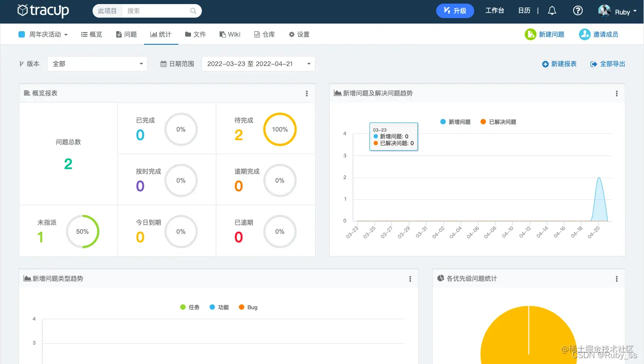Click the 未指派 count 1
The image size is (644, 364).
click(x=41, y=237)
